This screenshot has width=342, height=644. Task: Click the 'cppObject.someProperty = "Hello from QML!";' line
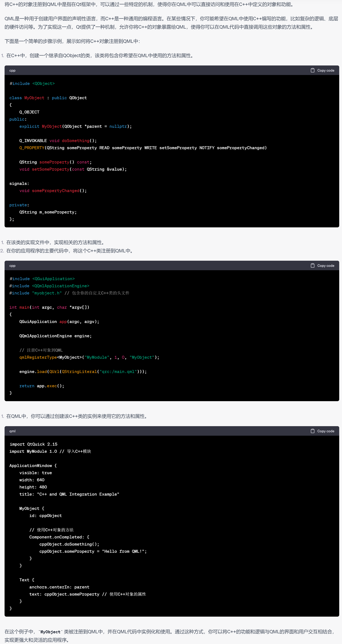point(93,551)
